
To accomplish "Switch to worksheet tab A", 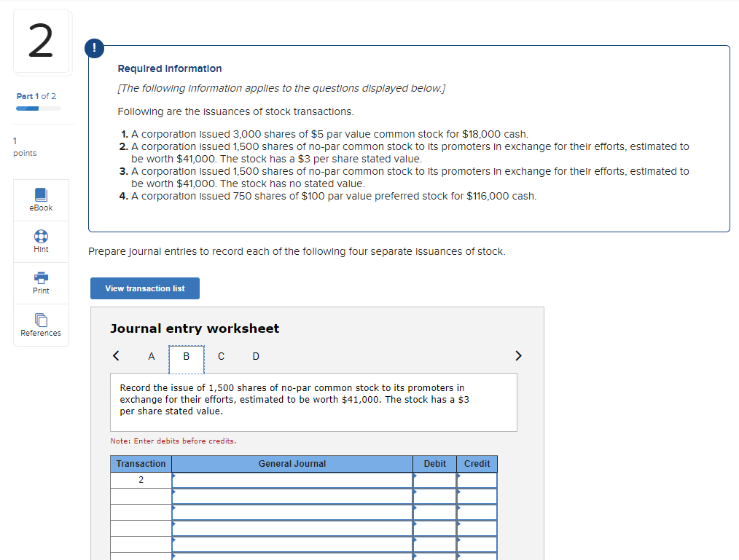I will pos(151,356).
